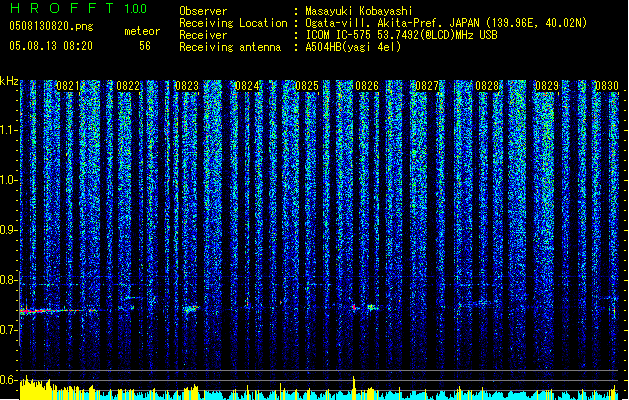Click the 0829 time marker
The image size is (629, 400).
click(547, 86)
